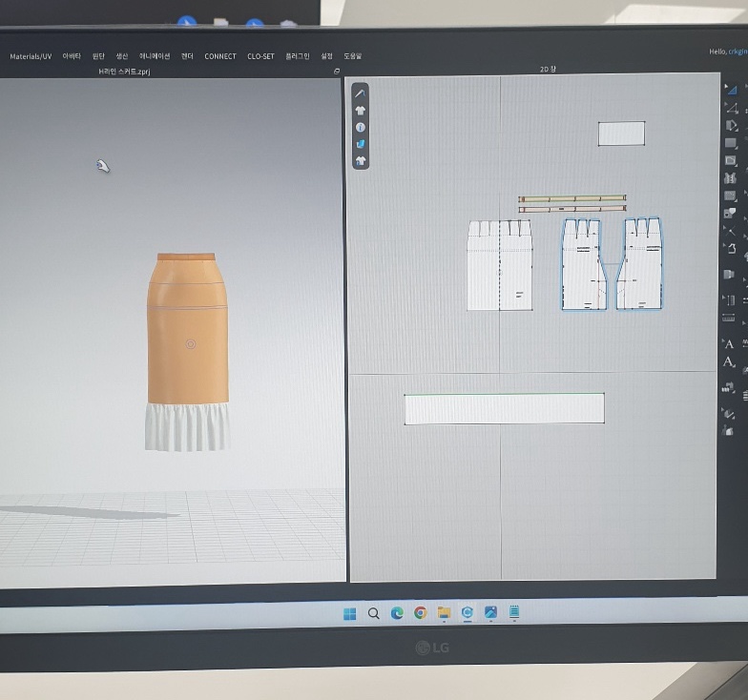Toggle the upper white T-shirt display icon

pyautogui.click(x=361, y=111)
